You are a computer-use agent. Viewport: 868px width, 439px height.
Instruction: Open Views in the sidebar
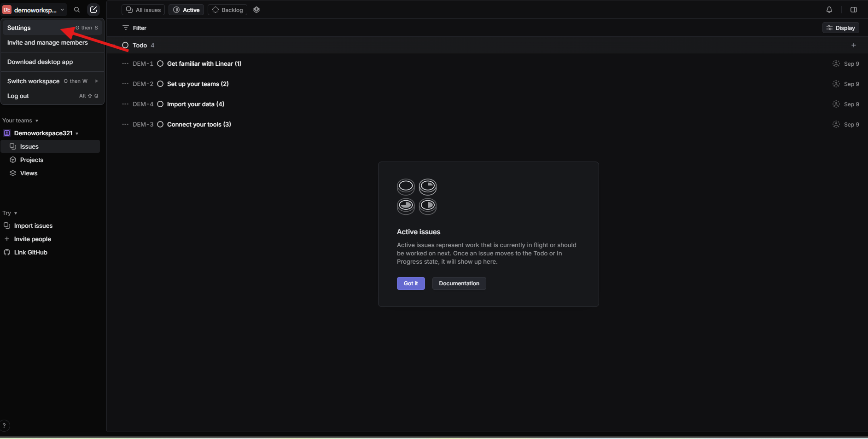click(29, 173)
